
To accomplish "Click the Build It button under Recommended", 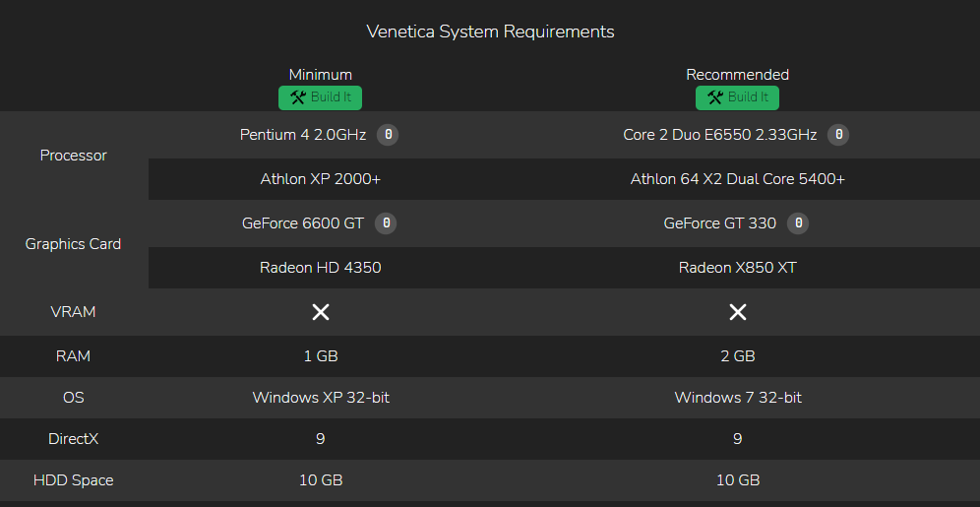I will pos(737,97).
